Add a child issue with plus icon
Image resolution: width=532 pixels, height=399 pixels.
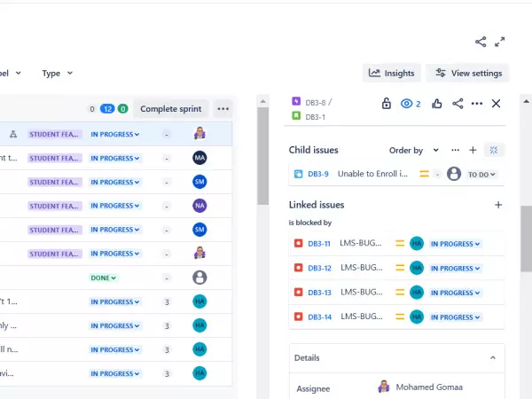tap(473, 150)
